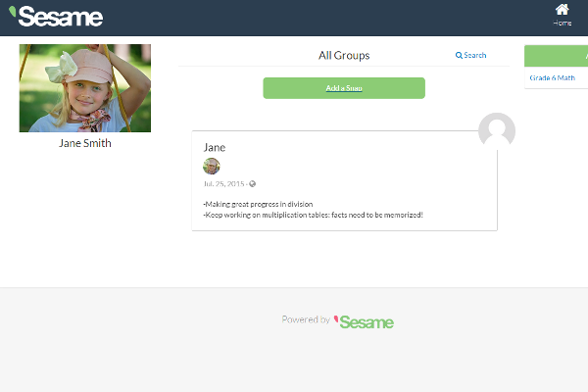Click the Jane Smith name label
Viewport: 588px width, 392px height.
click(x=85, y=143)
